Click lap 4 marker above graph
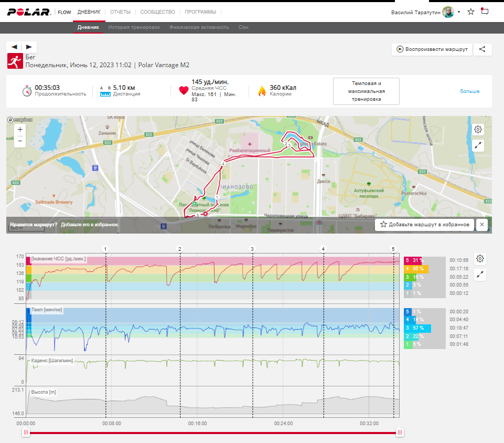504x443 pixels. (323, 249)
